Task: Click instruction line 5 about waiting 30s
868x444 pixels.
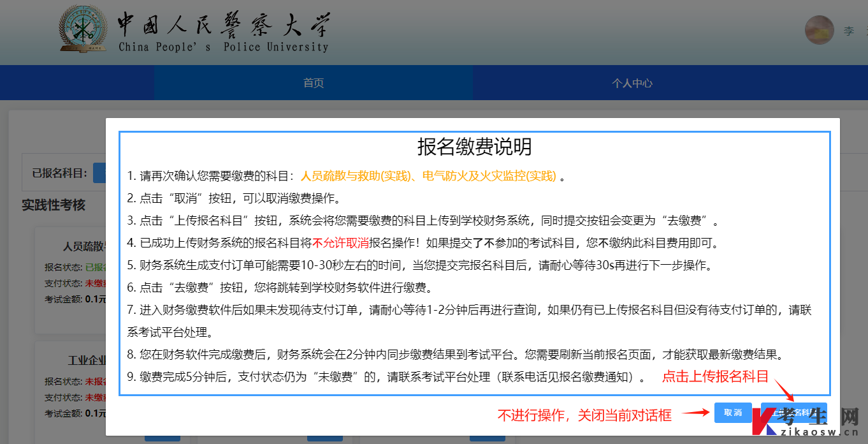Action: 419,265
